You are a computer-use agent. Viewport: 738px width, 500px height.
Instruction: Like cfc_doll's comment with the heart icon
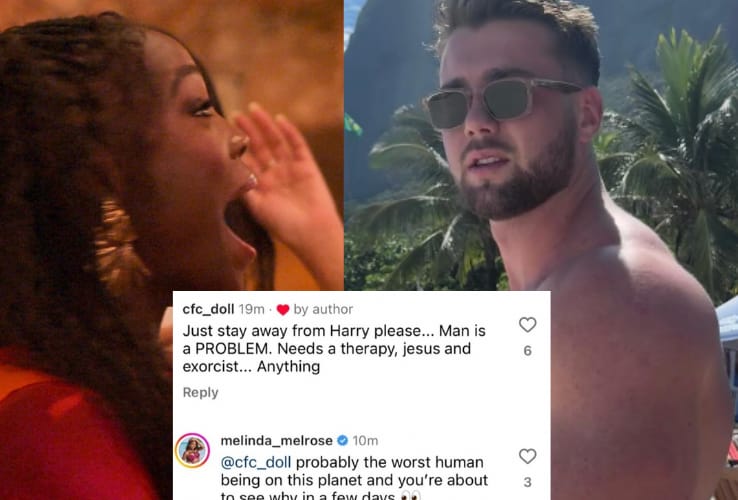click(528, 324)
